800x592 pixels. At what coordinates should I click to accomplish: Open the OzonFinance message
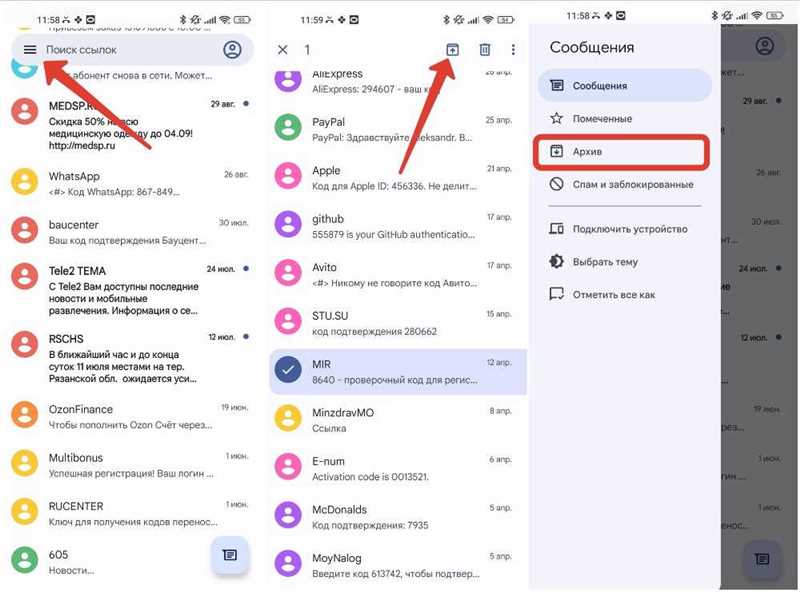point(130,416)
